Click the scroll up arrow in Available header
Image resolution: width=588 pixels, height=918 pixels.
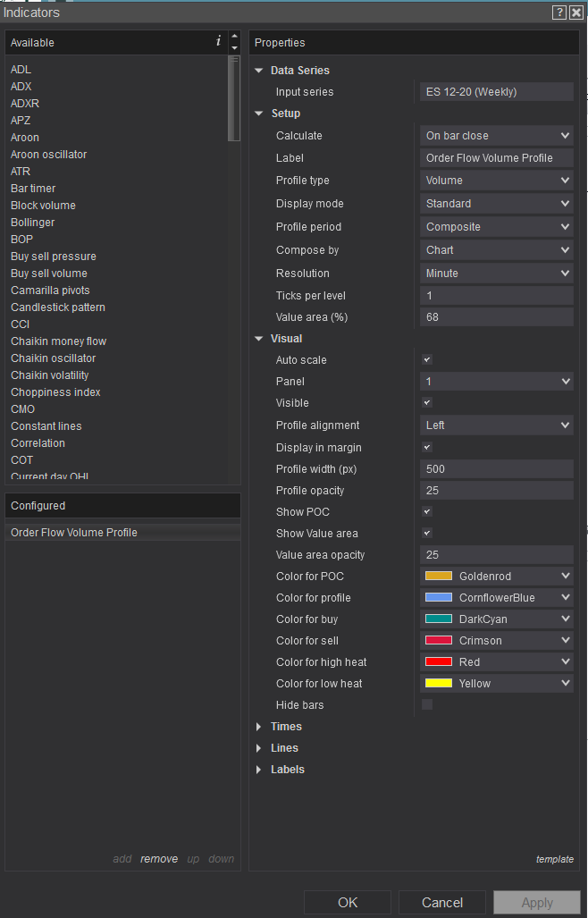click(x=234, y=37)
